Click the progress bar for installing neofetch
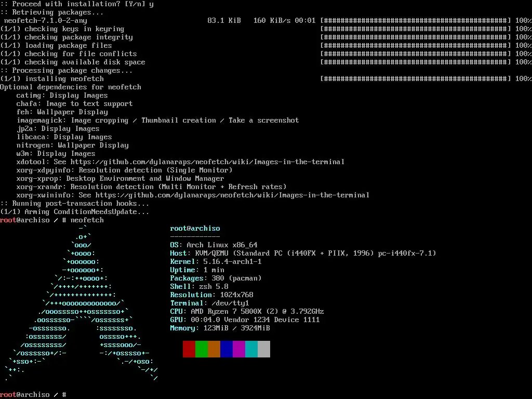 [415, 79]
